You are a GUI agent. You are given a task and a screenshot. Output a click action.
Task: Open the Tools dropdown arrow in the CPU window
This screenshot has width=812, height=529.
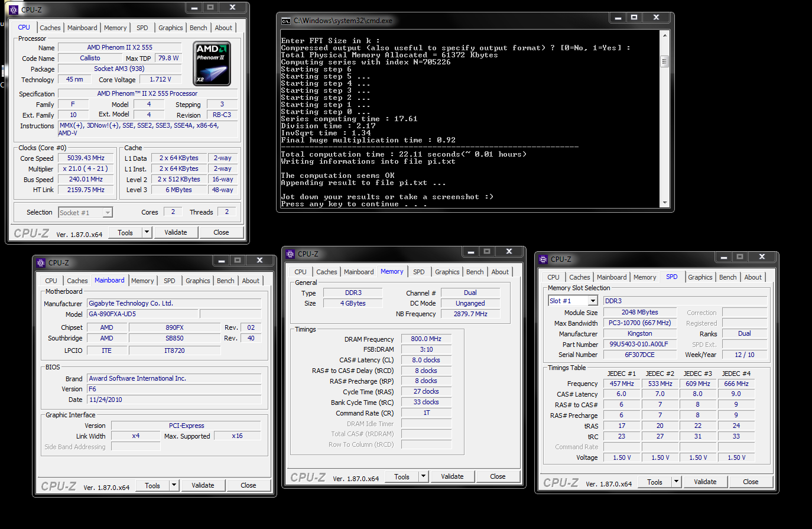[x=147, y=232]
